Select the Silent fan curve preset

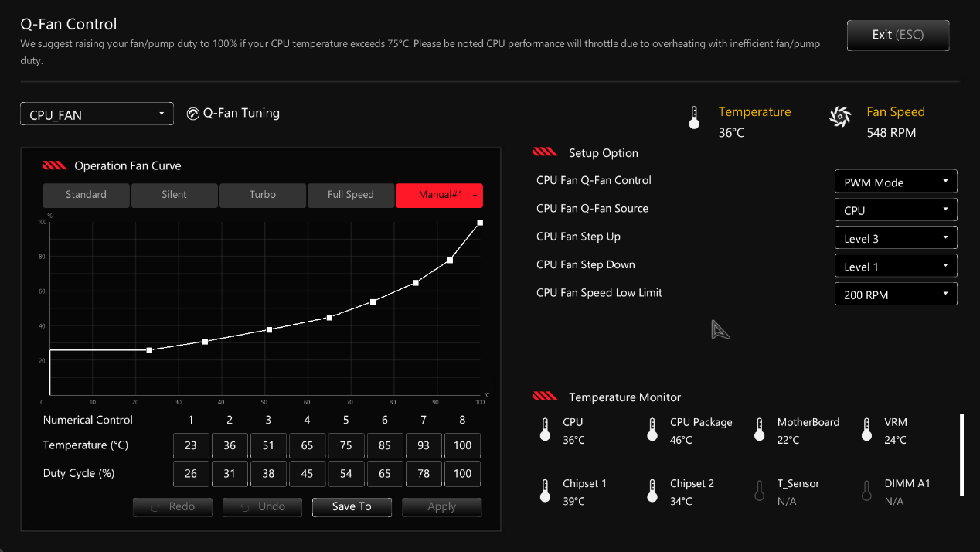tap(174, 195)
